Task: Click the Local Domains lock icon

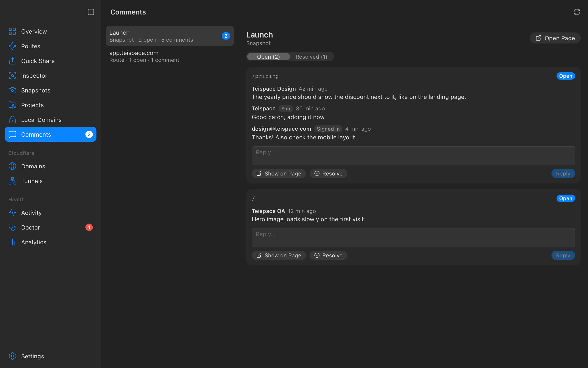Action: pyautogui.click(x=12, y=120)
